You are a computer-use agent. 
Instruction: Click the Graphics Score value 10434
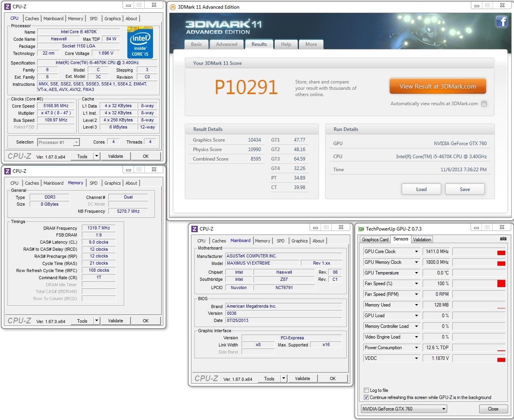point(254,140)
